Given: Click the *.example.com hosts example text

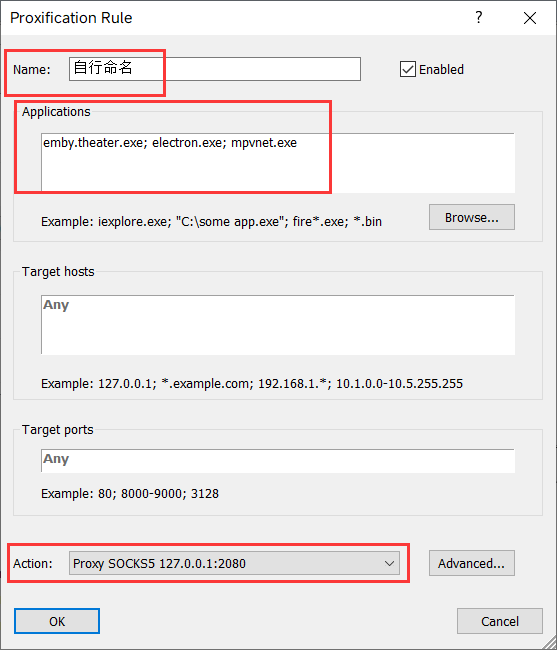Looking at the screenshot, I should click(207, 384).
